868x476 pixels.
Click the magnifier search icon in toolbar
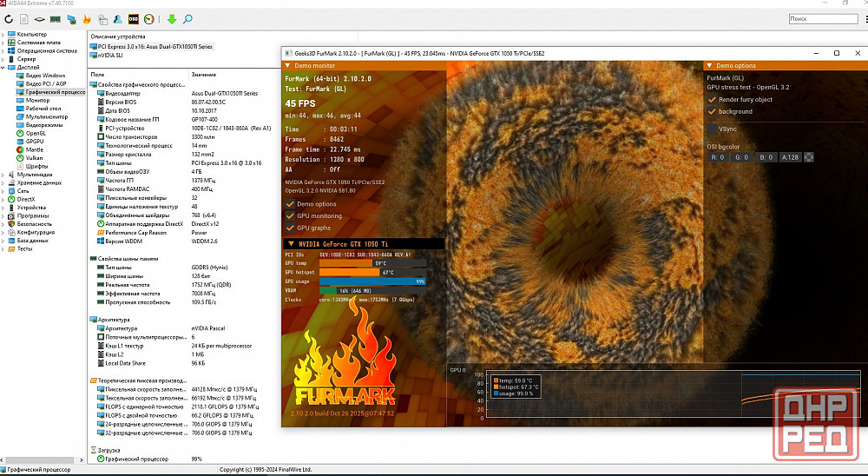187,19
